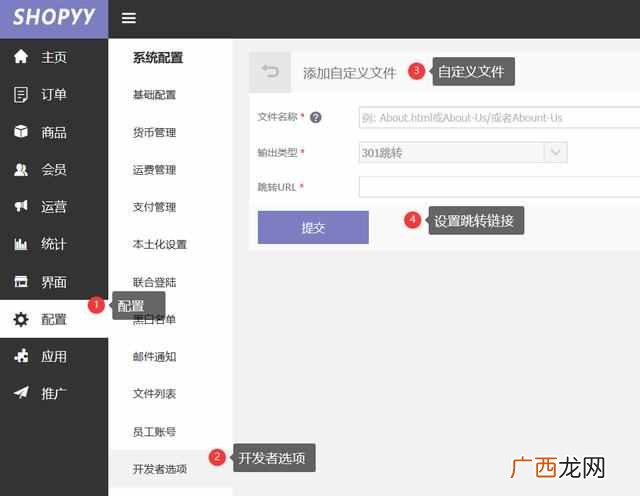Open 开发者选项 settings
This screenshot has width=640, height=496.
tap(160, 469)
